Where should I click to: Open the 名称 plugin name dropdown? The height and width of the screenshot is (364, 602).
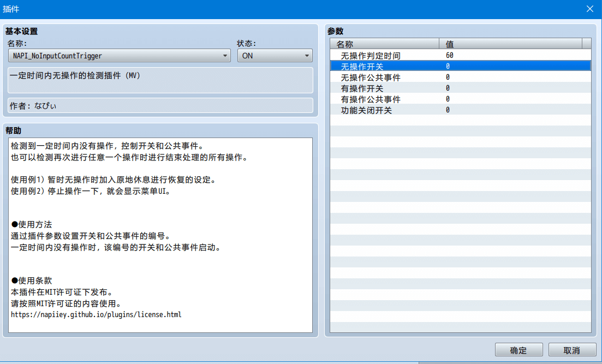(x=119, y=56)
